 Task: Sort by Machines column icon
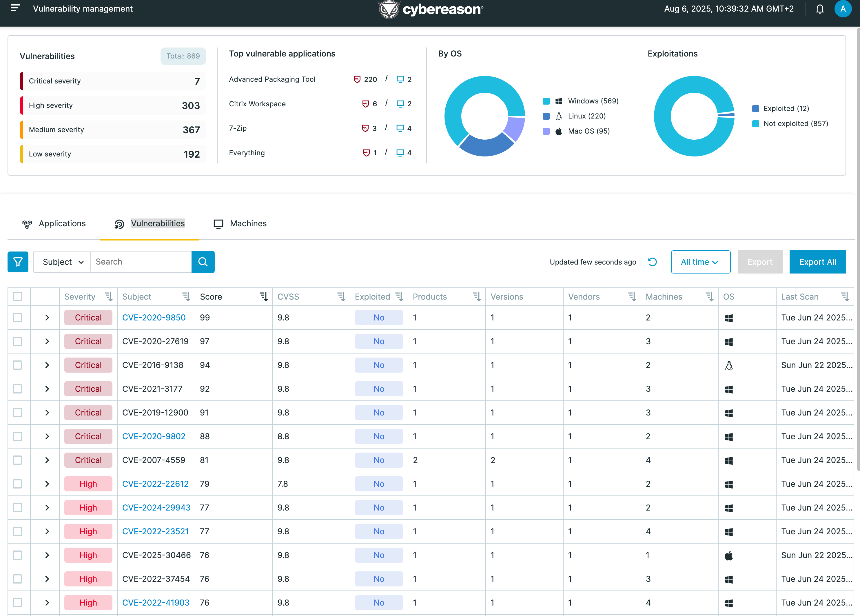click(x=709, y=297)
